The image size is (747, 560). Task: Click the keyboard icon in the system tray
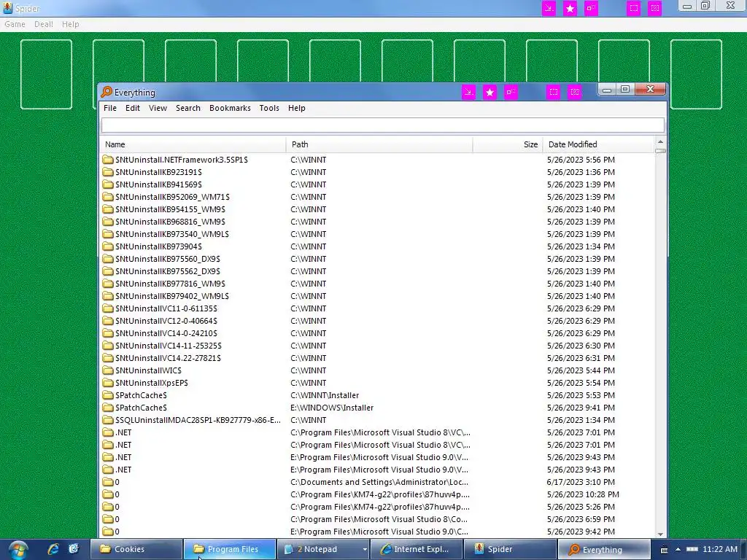(x=664, y=550)
